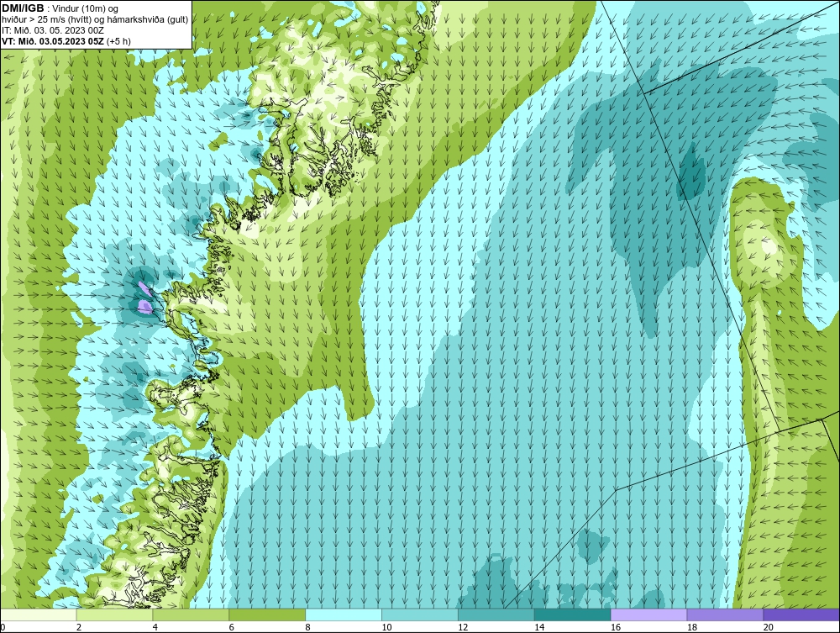
Task: Click the 10-12 m/s turquoise legend swatch
Action: point(420,615)
